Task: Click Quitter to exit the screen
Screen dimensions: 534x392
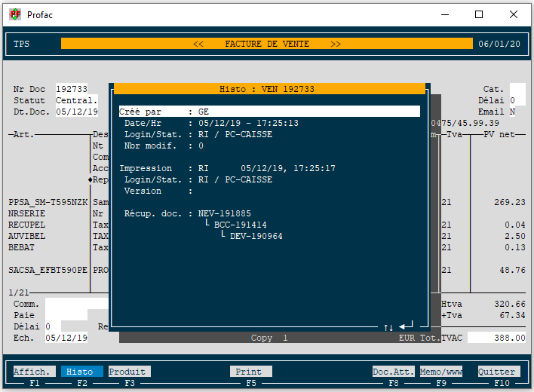Action: 499,372
